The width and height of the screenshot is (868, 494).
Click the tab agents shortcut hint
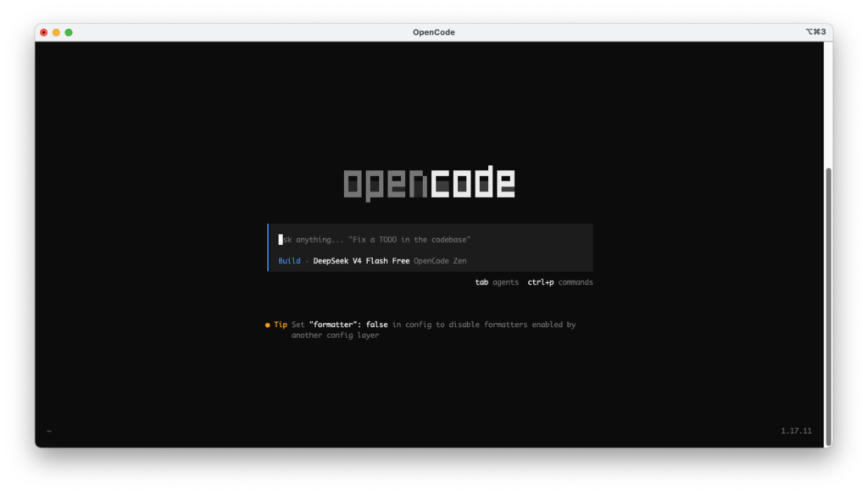497,282
